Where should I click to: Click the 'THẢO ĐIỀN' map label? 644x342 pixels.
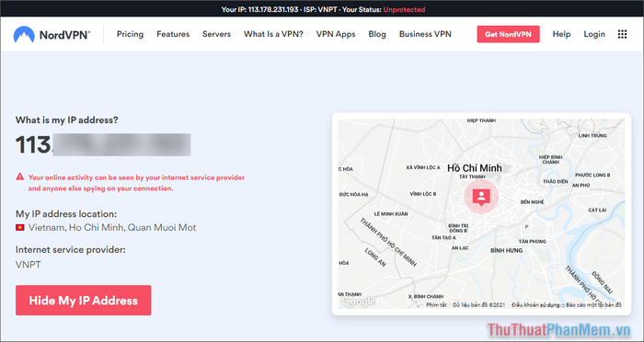coord(556,181)
